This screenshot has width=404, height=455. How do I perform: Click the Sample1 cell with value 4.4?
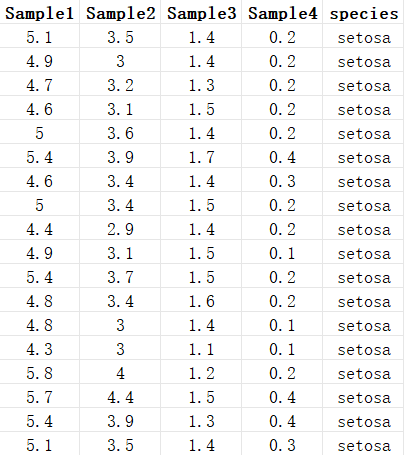tap(39, 228)
